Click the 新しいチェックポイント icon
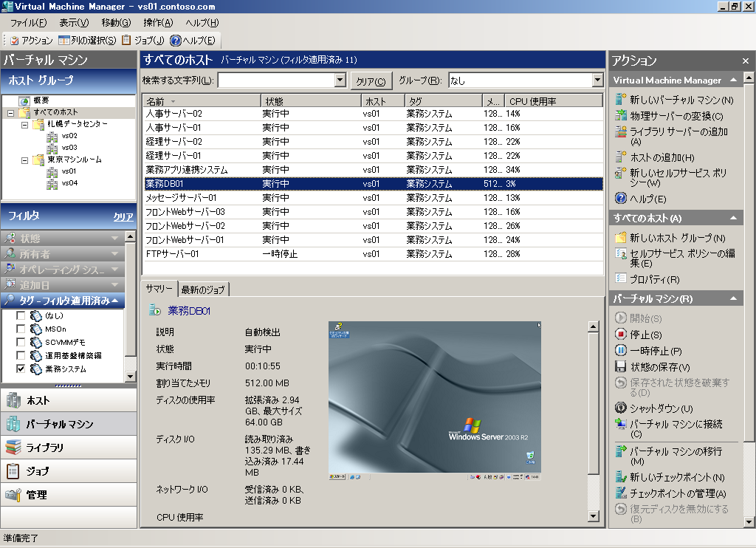Image resolution: width=756 pixels, height=548 pixels. pyautogui.click(x=621, y=477)
